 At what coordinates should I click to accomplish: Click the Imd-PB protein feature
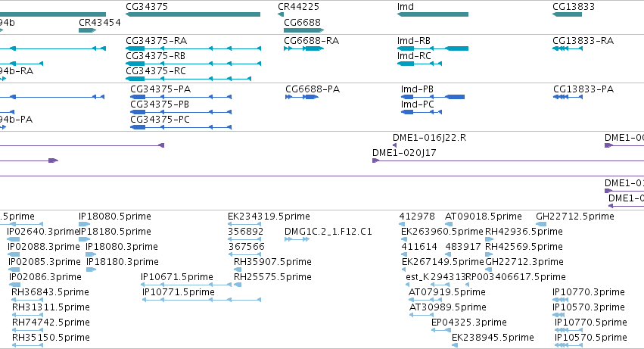click(432, 97)
